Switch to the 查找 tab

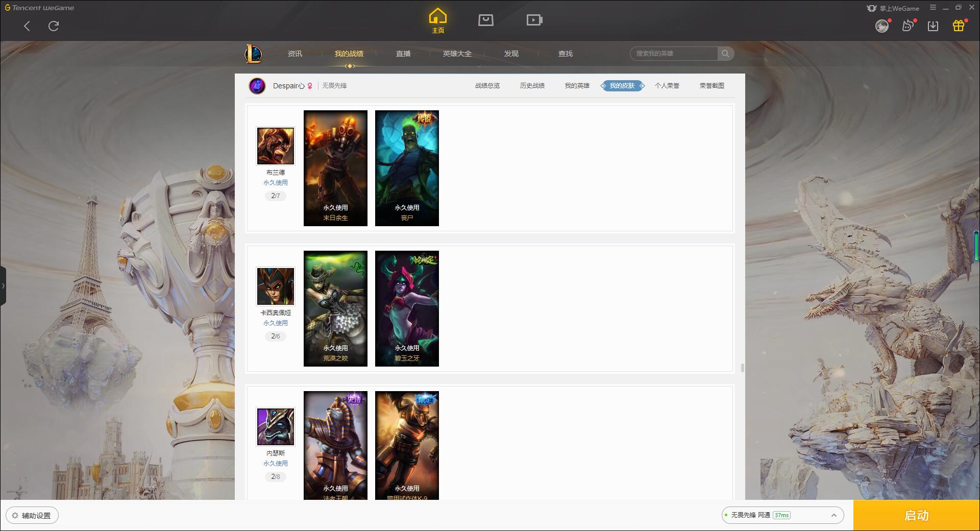(566, 54)
